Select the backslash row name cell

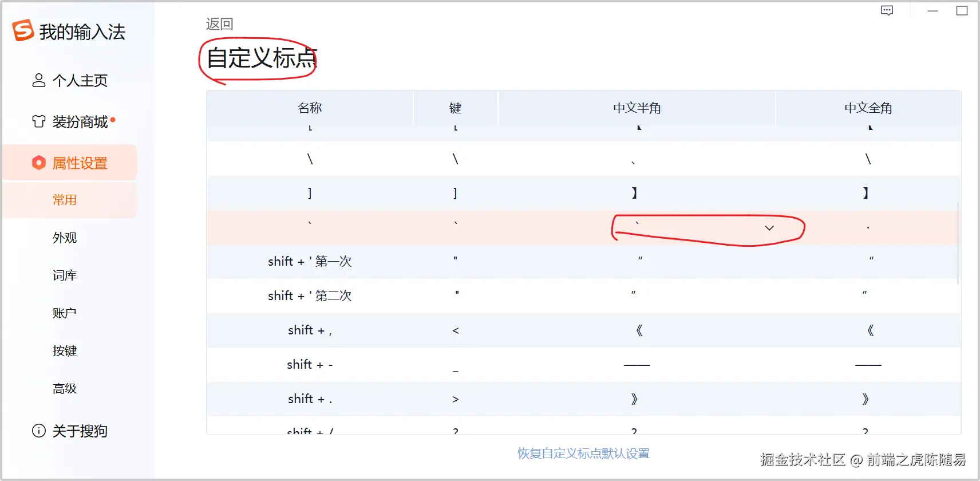310,159
